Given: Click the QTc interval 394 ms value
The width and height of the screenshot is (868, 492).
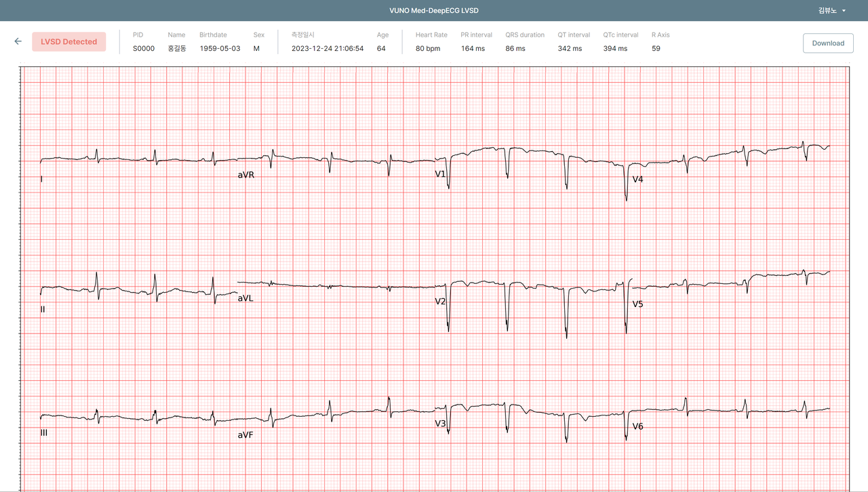Looking at the screenshot, I should click(x=614, y=48).
